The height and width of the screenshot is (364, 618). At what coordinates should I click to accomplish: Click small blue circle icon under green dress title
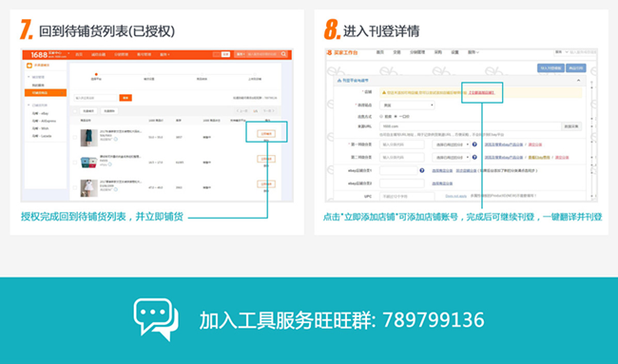tap(115, 139)
